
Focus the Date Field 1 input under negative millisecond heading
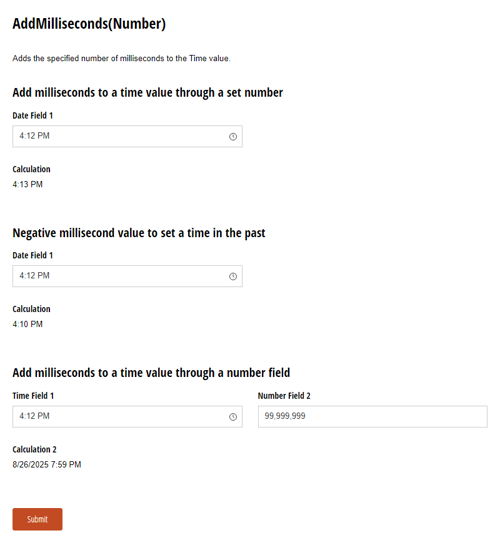(127, 276)
